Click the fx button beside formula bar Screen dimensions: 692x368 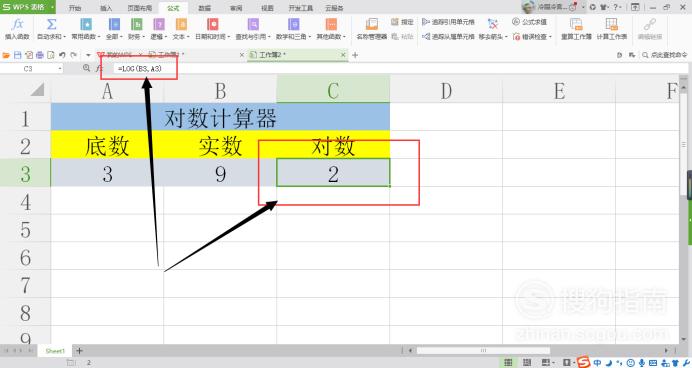click(99, 68)
